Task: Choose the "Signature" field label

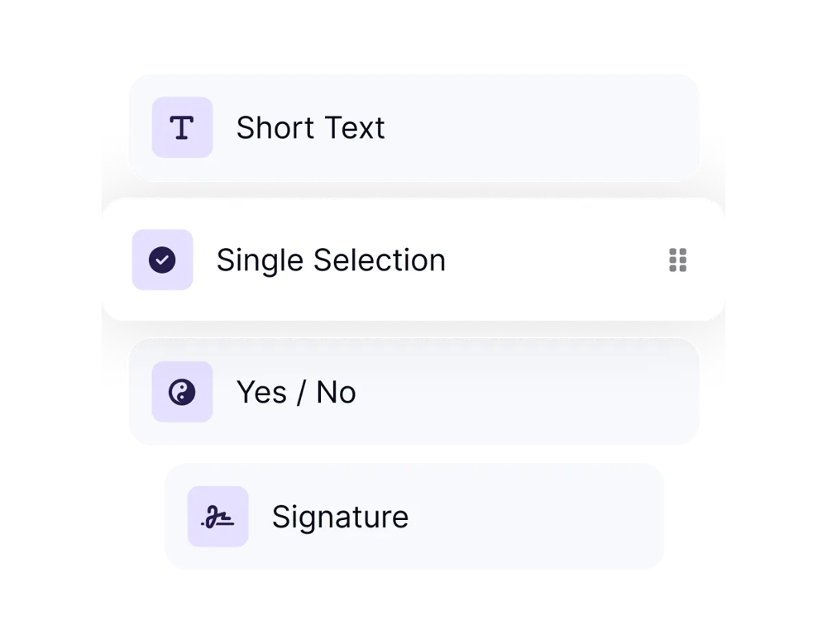Action: coord(340,518)
